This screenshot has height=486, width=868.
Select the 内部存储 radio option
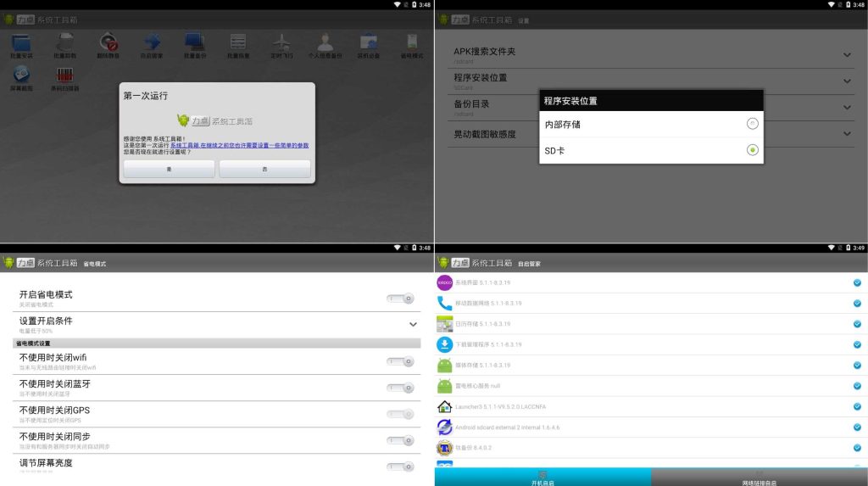click(x=753, y=124)
